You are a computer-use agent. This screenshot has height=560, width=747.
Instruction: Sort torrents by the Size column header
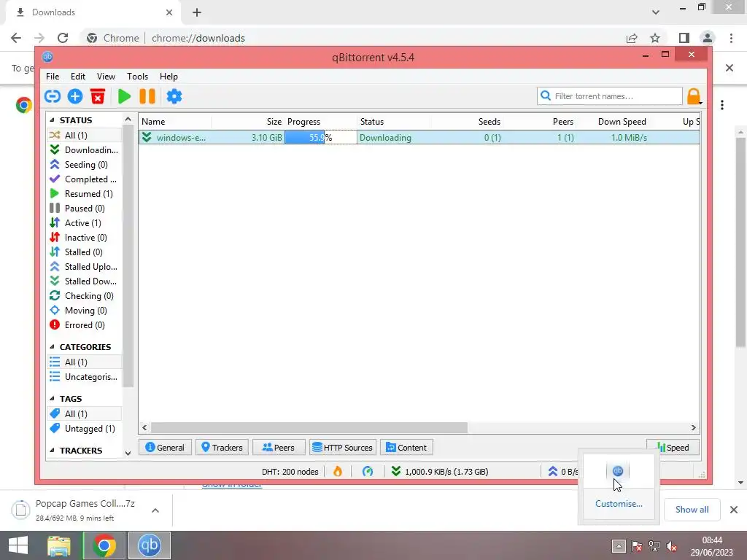274,122
